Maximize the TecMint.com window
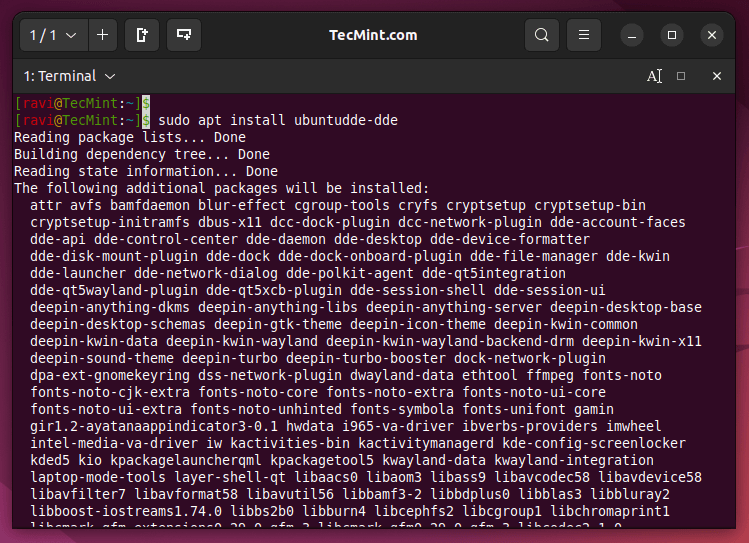The height and width of the screenshot is (543, 749). 672,35
